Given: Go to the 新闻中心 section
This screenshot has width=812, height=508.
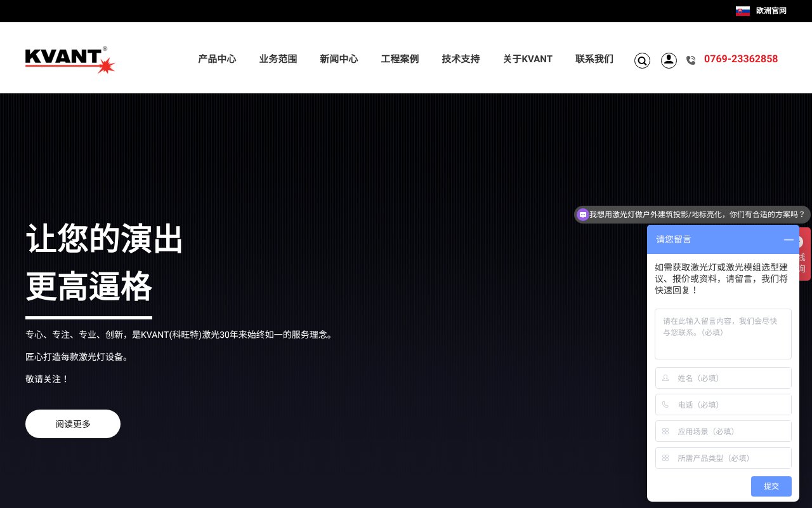Looking at the screenshot, I should pos(339,58).
